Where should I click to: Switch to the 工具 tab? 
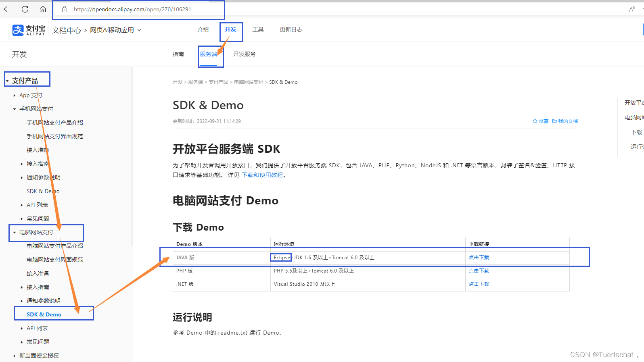[258, 29]
